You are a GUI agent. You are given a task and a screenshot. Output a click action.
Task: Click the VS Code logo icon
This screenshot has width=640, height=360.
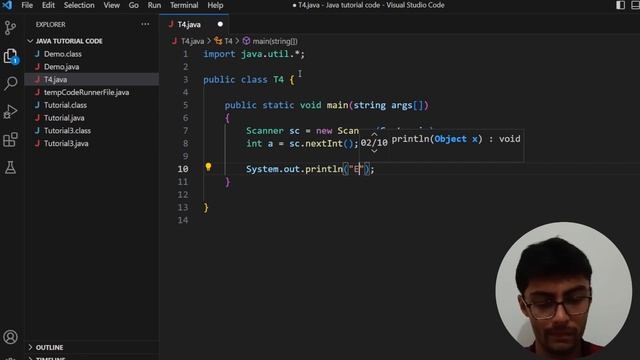7,5
